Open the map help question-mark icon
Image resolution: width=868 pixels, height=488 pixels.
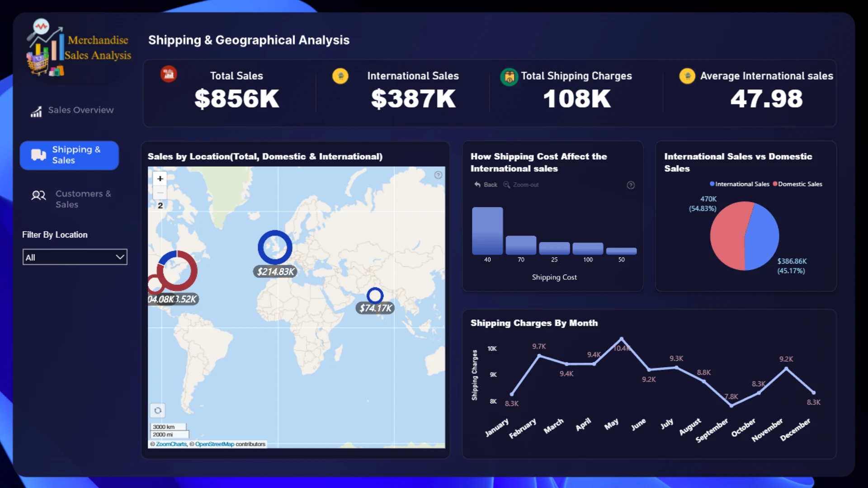438,175
